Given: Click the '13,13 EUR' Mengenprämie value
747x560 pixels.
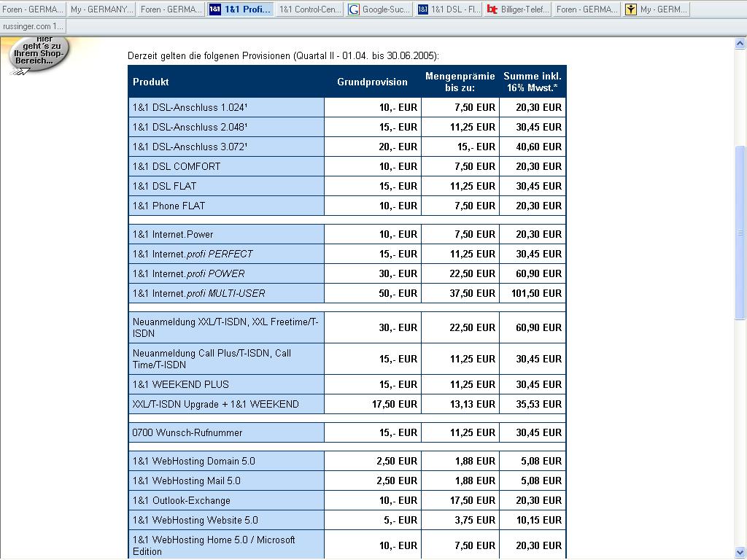Looking at the screenshot, I should [473, 404].
